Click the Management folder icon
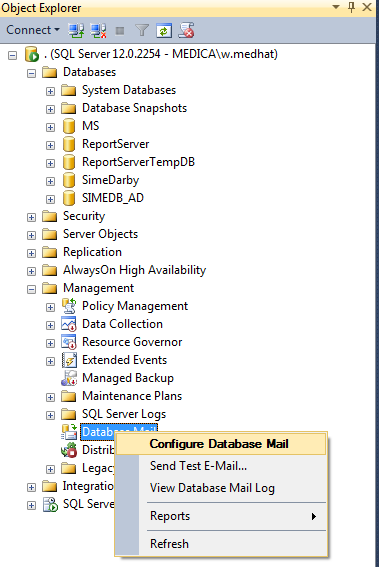Viewport: 379px width, 567px height. click(50, 288)
